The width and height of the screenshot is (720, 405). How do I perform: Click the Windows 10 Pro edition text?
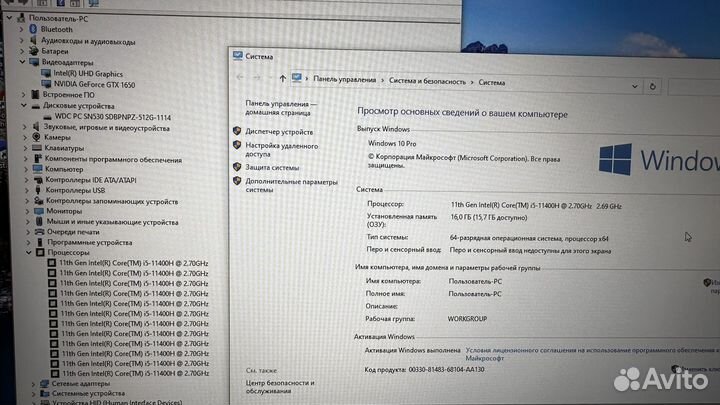392,143
